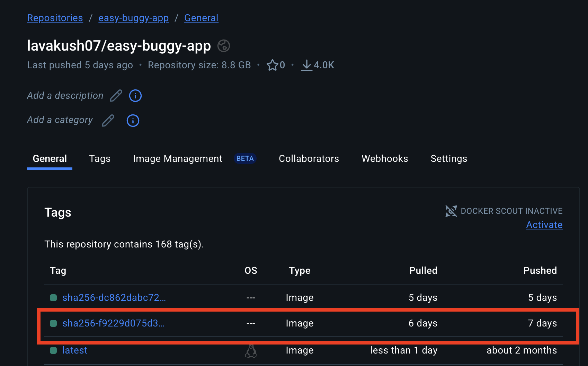This screenshot has width=588, height=366.
Task: Switch to the Webhooks tab
Action: [x=385, y=159]
